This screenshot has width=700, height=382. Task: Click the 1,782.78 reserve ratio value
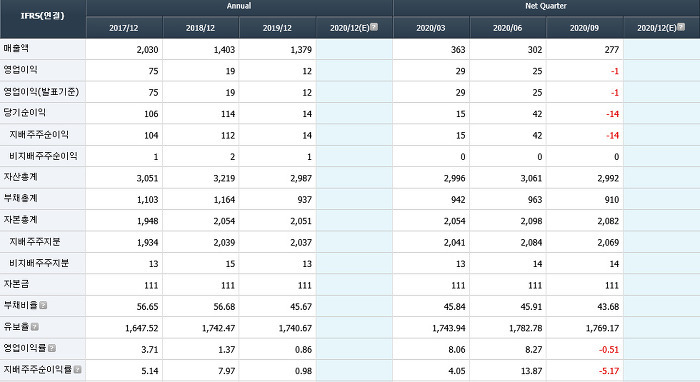coord(525,328)
